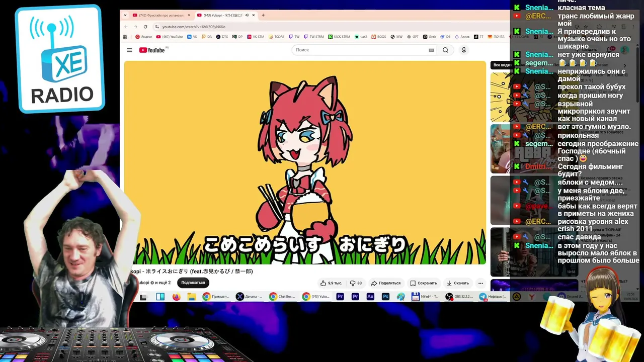Open the DA bookmark
This screenshot has width=644, height=362.
[206, 37]
